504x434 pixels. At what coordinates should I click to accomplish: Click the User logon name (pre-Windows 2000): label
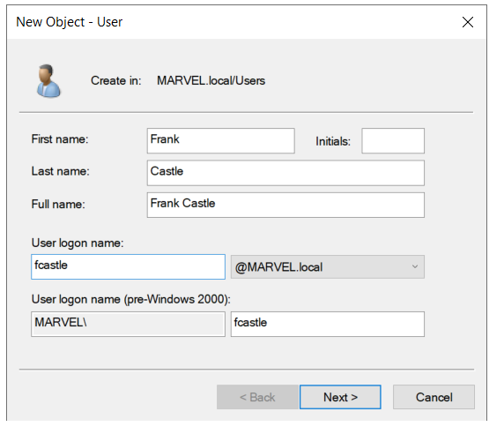point(131,299)
